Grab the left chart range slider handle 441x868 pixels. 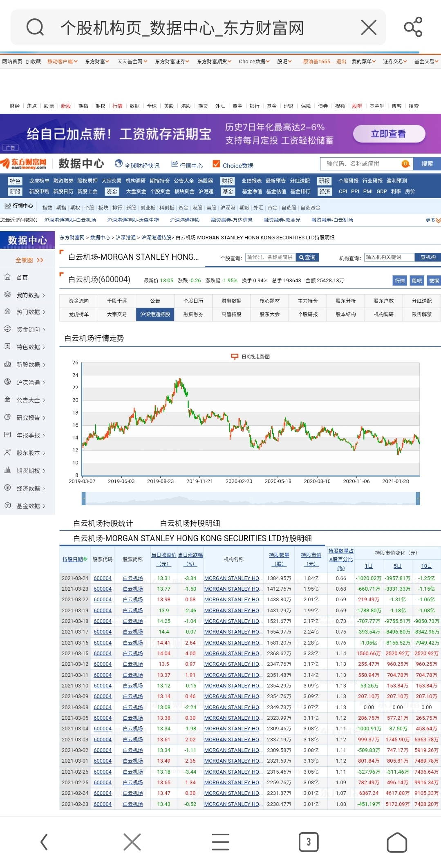(83, 498)
